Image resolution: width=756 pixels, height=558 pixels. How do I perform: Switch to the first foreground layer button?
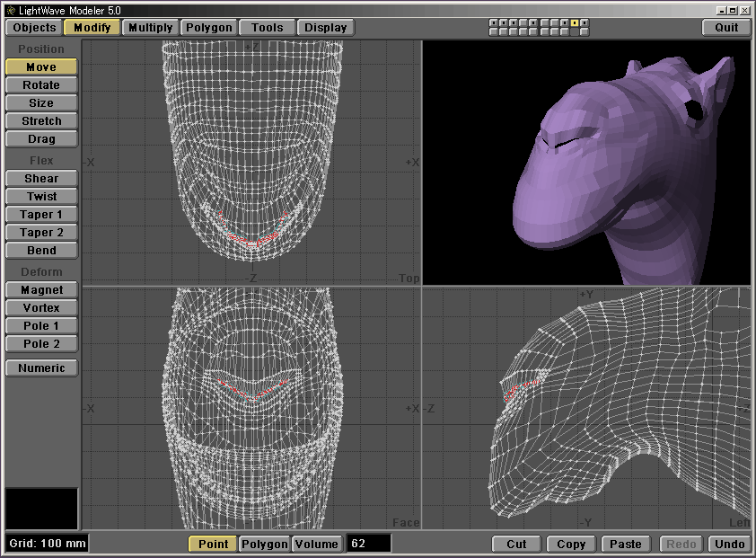(494, 22)
